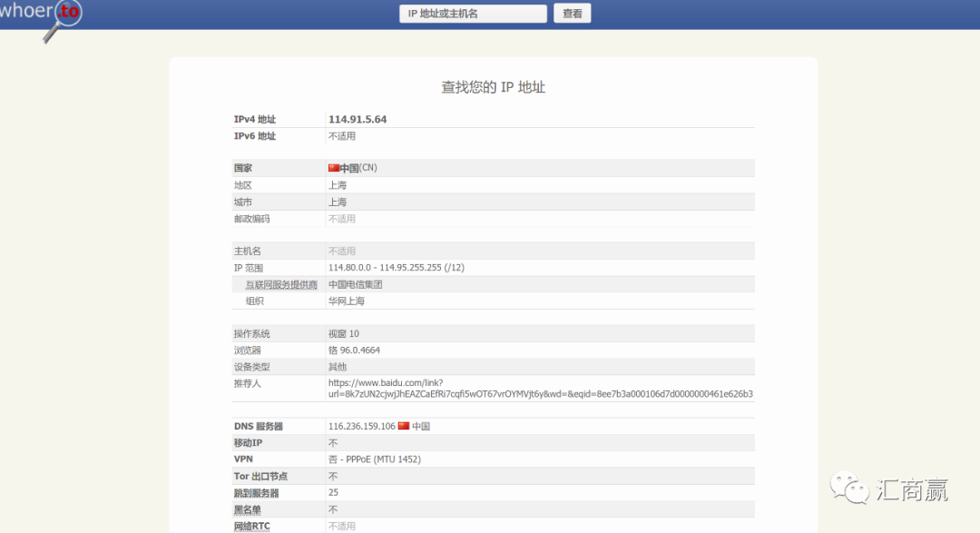
Task: Click the 浏览器 label
Action: pos(248,350)
